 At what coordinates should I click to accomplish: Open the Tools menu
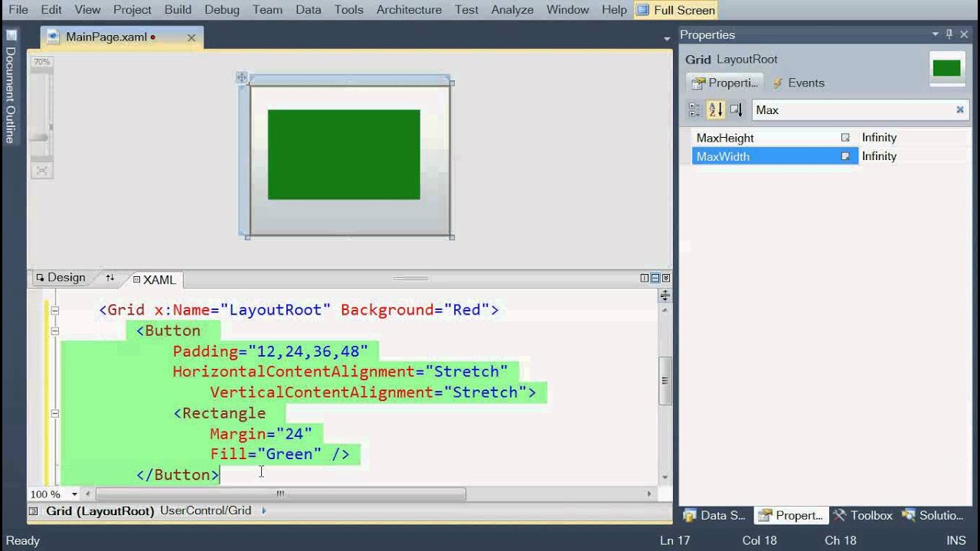point(349,10)
